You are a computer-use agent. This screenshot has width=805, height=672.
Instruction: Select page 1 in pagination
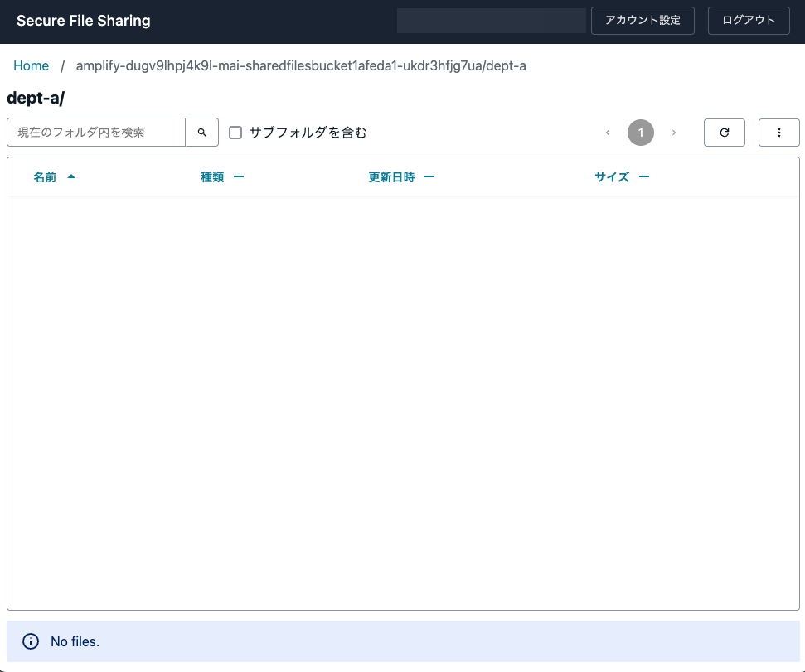[x=640, y=133]
